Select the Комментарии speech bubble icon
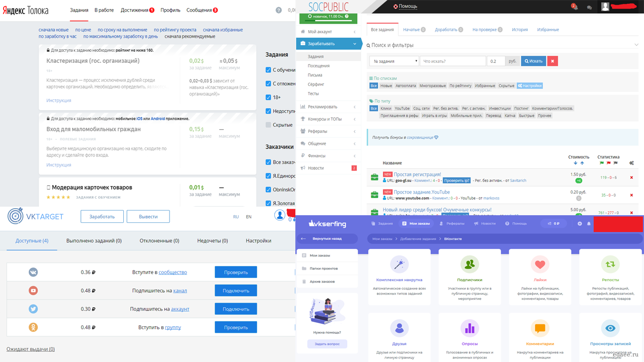Viewport: 644px width, 362px height. [x=540, y=328]
